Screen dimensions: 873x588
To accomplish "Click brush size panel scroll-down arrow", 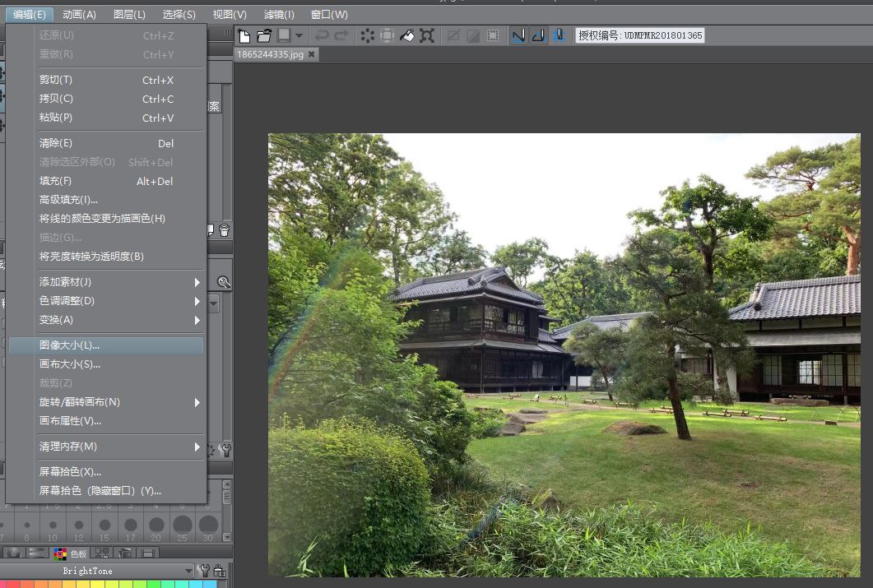I will pos(226,537).
